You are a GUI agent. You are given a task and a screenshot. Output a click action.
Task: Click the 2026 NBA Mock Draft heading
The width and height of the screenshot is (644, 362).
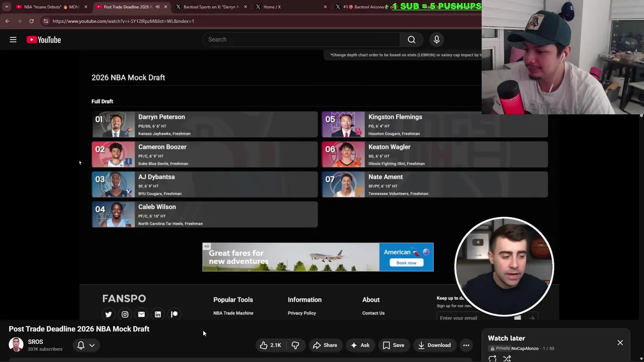tap(128, 77)
